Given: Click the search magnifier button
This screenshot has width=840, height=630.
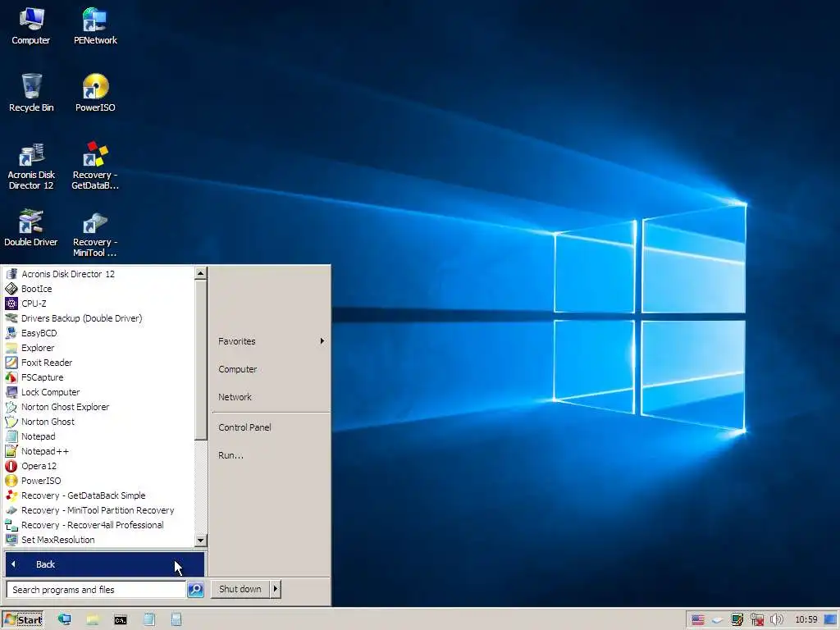Looking at the screenshot, I should pos(195,589).
